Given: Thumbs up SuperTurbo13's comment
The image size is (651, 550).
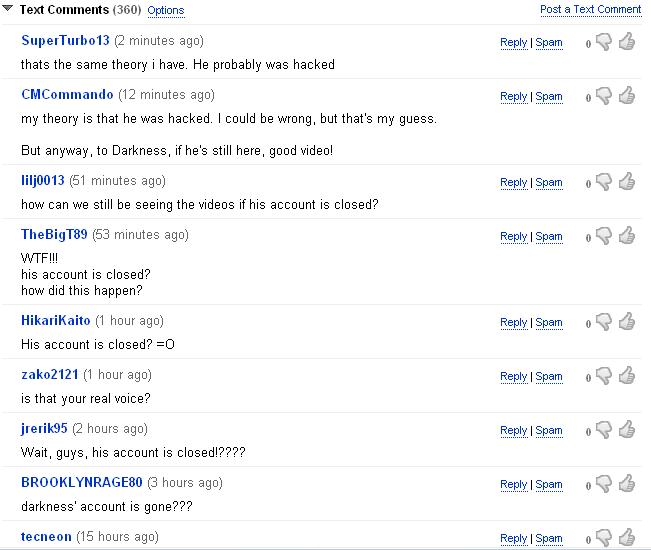Looking at the screenshot, I should 627,41.
